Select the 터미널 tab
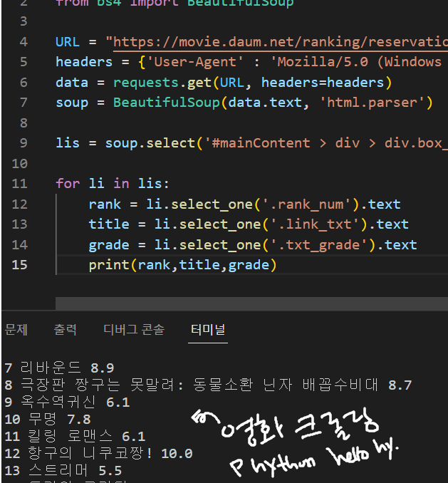 (x=208, y=330)
